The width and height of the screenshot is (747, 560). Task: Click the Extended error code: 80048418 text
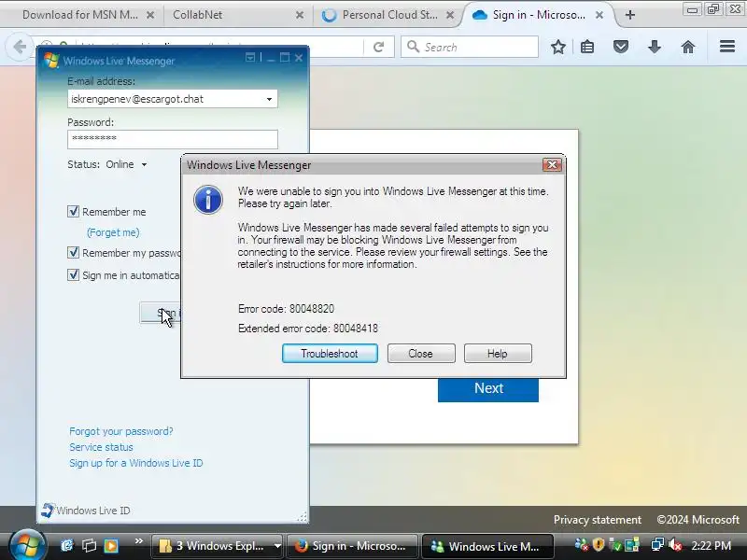(x=308, y=329)
